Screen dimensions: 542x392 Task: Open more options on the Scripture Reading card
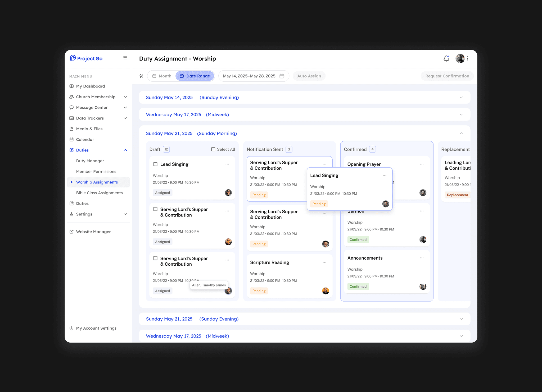click(324, 262)
